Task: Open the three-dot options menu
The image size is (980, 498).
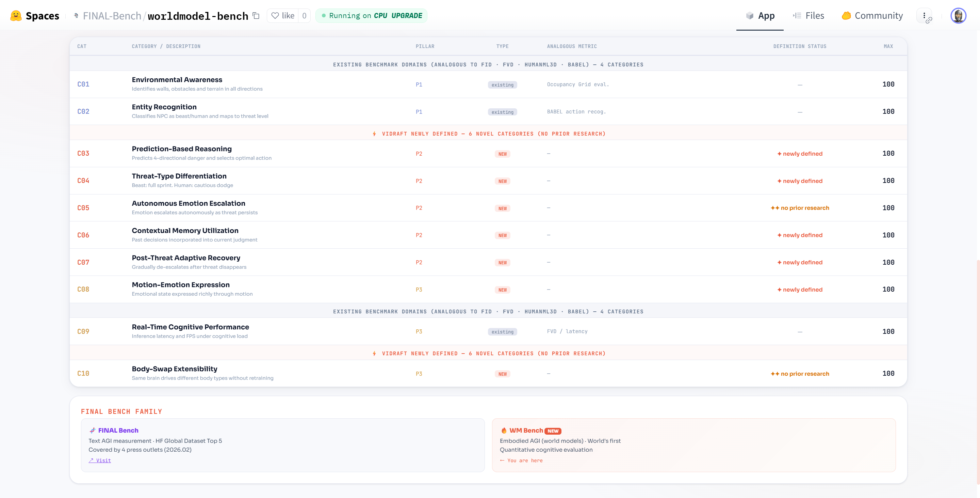Action: click(x=924, y=16)
